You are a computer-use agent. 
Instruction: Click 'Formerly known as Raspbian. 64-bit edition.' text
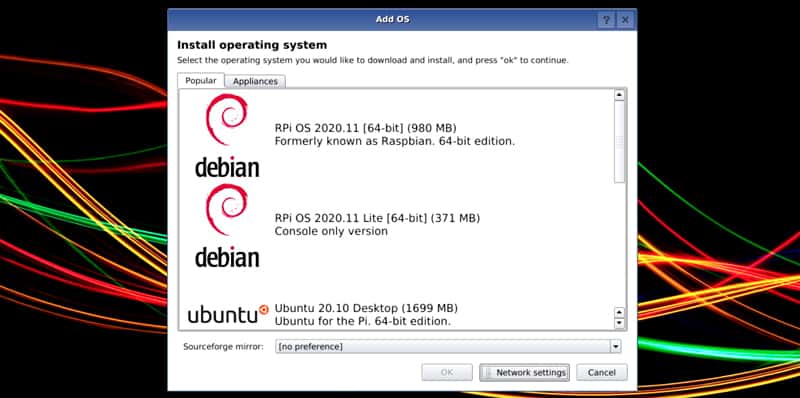[x=394, y=141]
